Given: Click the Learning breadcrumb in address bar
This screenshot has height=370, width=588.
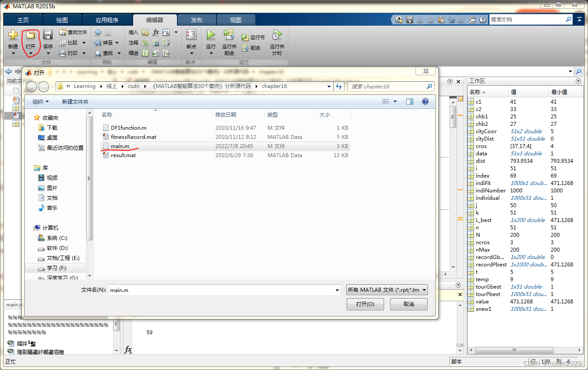Looking at the screenshot, I should tap(84, 86).
